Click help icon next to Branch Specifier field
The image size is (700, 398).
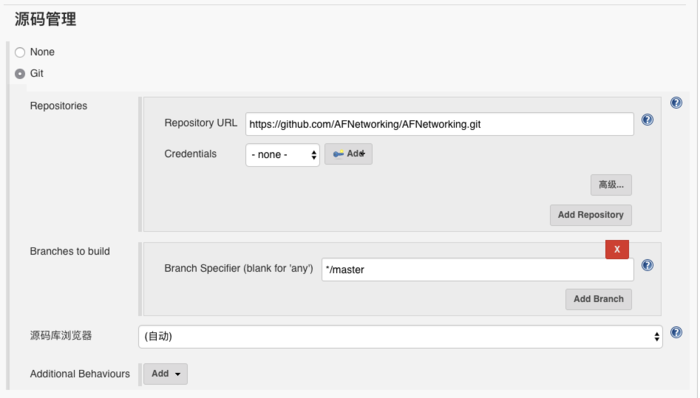[x=647, y=265]
